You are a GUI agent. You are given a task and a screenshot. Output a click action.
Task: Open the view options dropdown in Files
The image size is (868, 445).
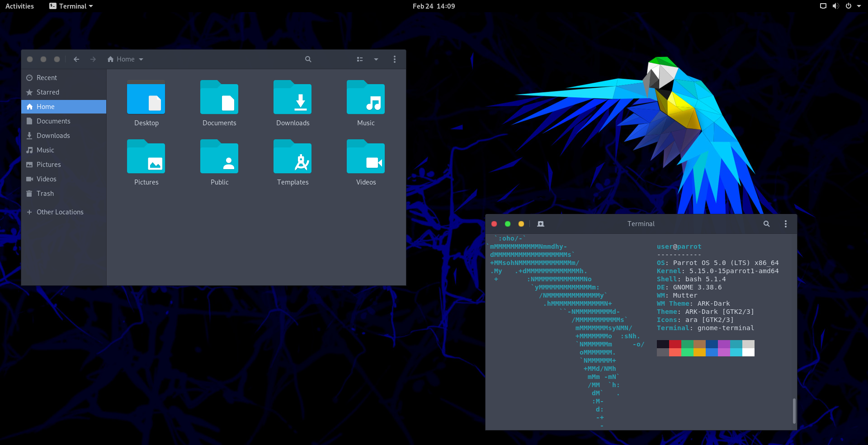(376, 59)
